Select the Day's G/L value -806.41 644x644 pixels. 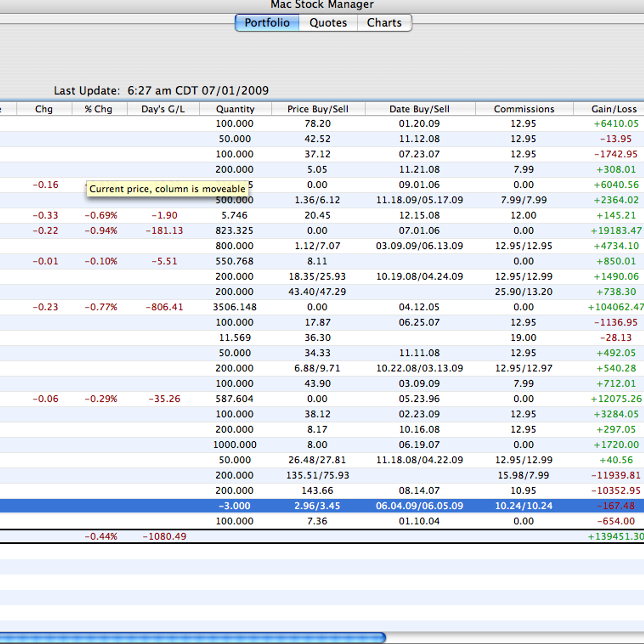(164, 307)
